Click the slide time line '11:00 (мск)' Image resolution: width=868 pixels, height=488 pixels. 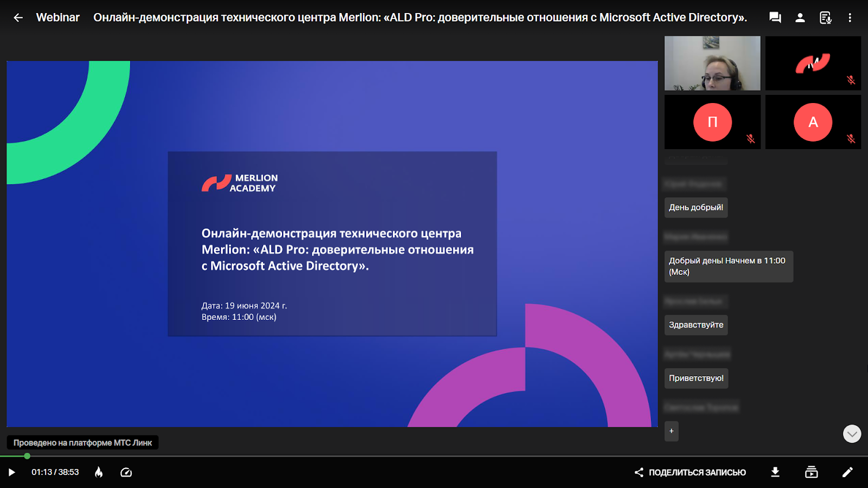pos(239,317)
